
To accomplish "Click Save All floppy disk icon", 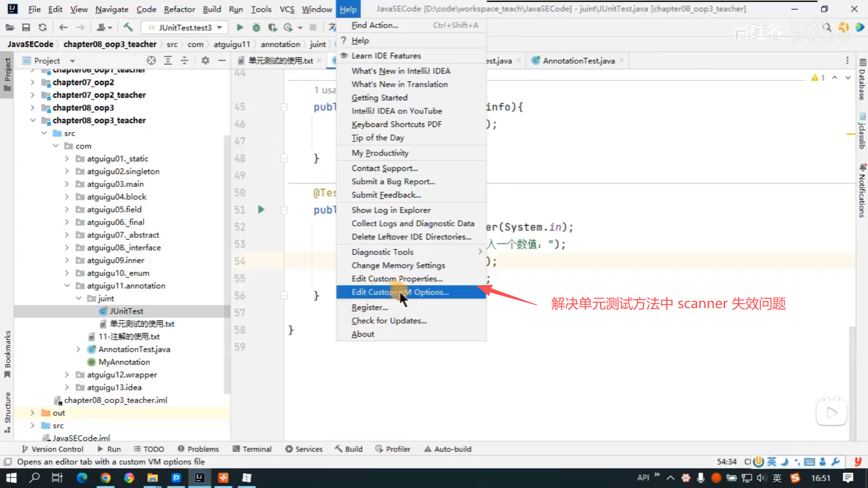I will (x=26, y=28).
